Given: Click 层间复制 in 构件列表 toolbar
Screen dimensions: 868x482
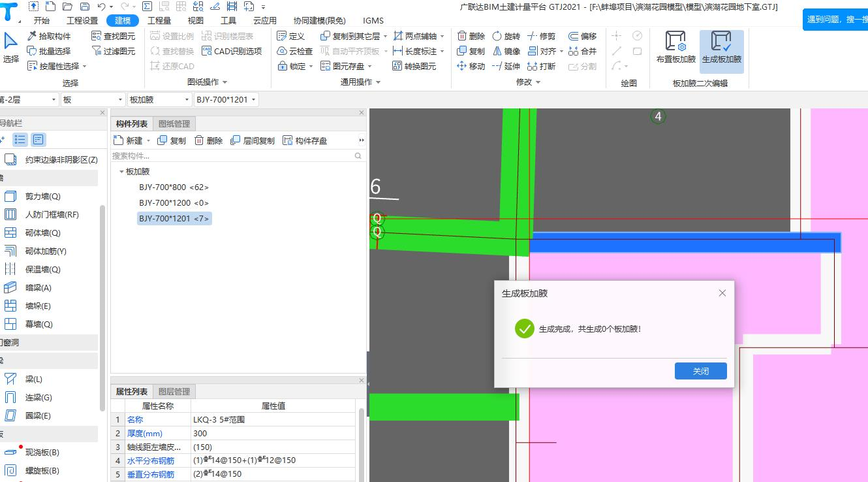Looking at the screenshot, I should [x=253, y=140].
